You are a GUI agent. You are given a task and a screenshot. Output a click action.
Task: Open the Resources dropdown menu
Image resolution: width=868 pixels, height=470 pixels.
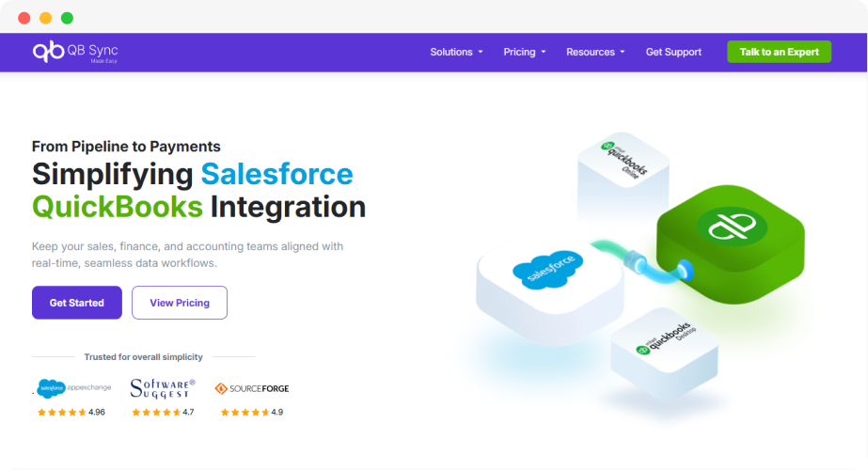click(x=595, y=52)
